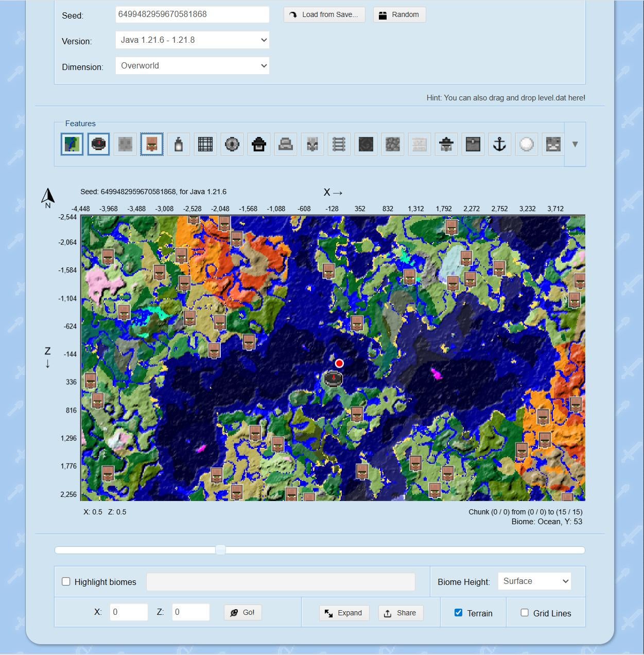Open the Dimension dropdown
The width and height of the screenshot is (644, 655).
point(192,66)
